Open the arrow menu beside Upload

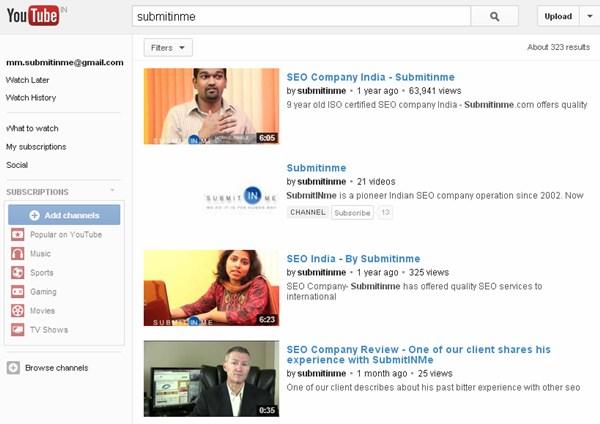590,16
